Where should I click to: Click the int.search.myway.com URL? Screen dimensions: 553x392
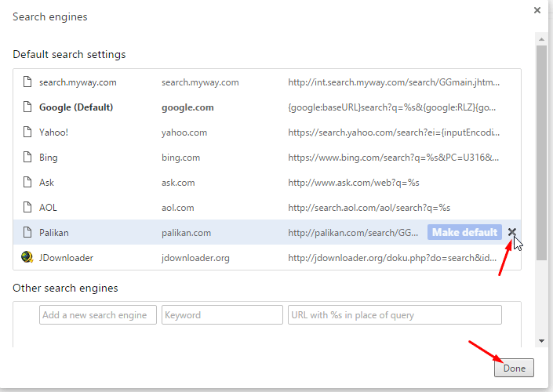point(394,82)
